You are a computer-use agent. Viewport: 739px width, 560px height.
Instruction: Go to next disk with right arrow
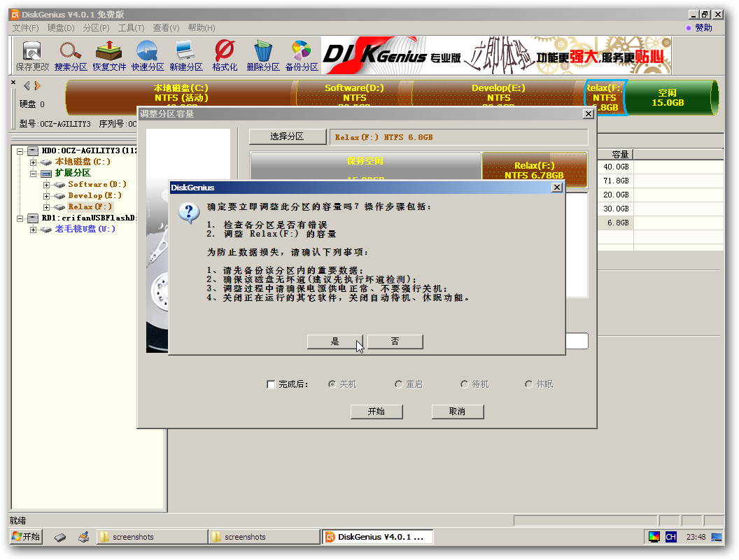click(x=37, y=86)
